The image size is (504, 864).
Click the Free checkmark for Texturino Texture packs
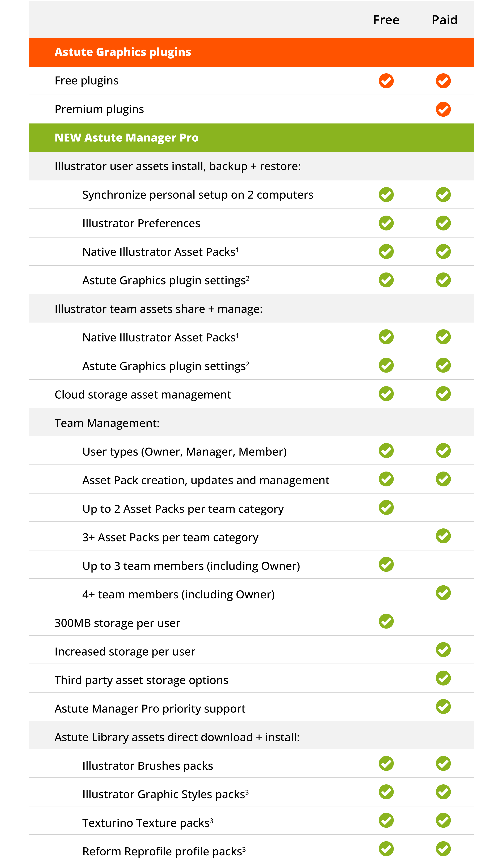click(386, 821)
